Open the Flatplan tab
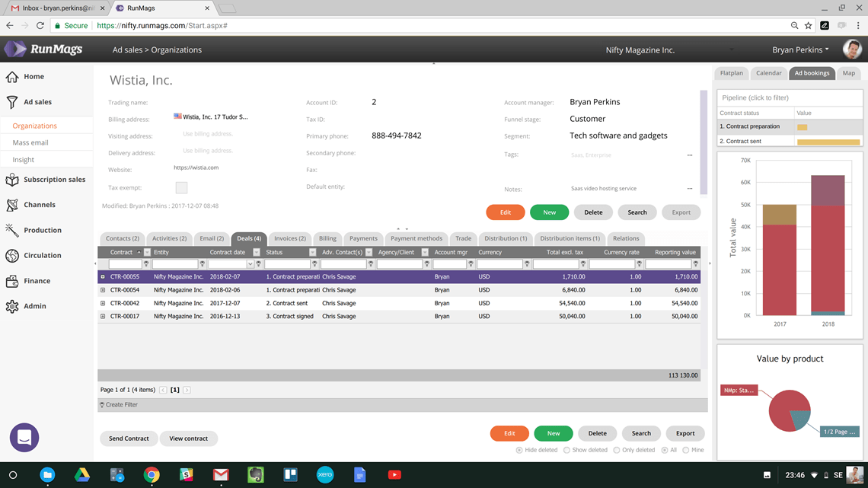 (731, 73)
